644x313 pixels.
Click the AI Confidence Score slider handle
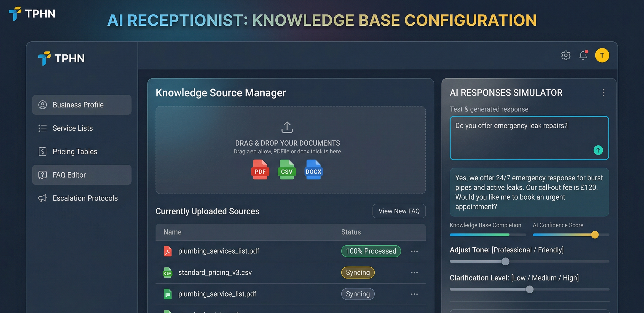coord(595,235)
